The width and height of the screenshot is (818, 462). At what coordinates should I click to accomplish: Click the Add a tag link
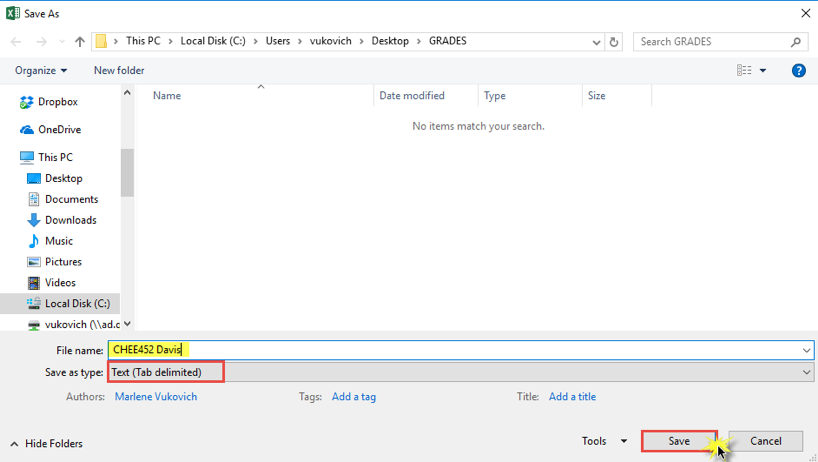pos(353,397)
